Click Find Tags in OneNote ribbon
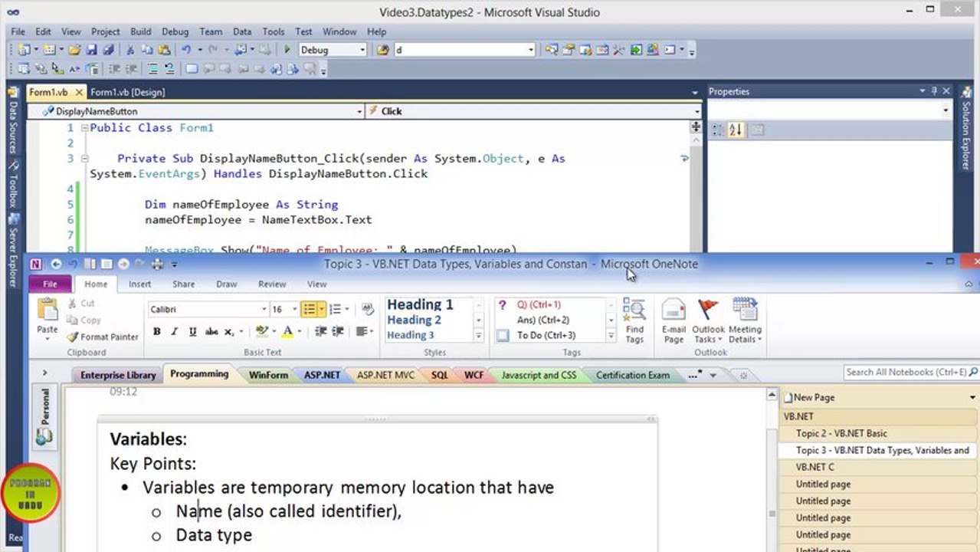Screen dimensions: 980x552 [634, 321]
